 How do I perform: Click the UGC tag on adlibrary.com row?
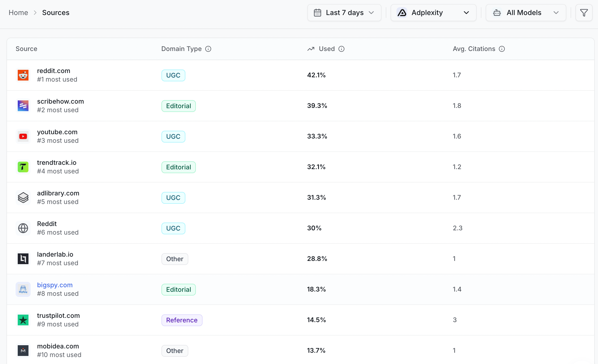click(x=173, y=198)
